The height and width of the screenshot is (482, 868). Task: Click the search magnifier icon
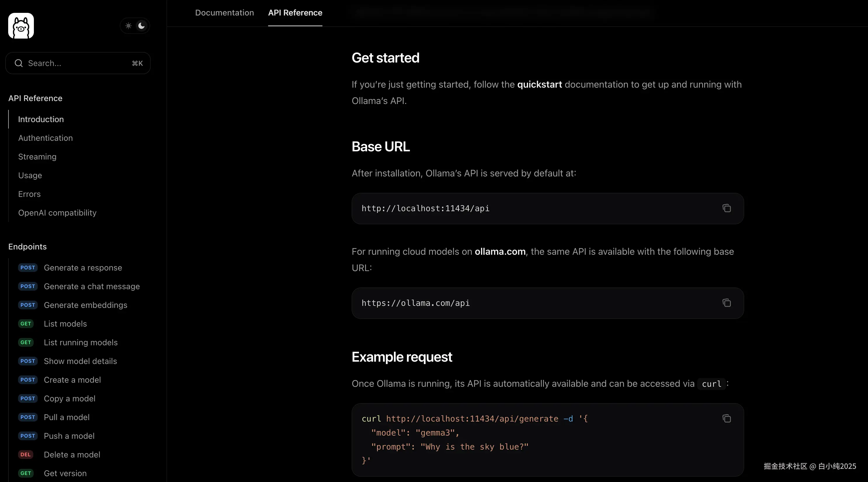(19, 63)
